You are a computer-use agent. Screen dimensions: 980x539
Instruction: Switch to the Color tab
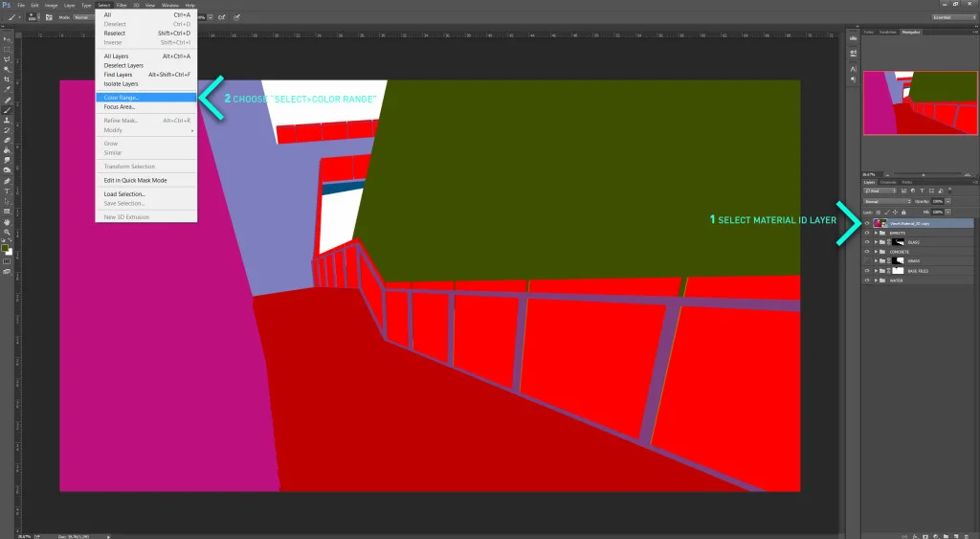(869, 32)
